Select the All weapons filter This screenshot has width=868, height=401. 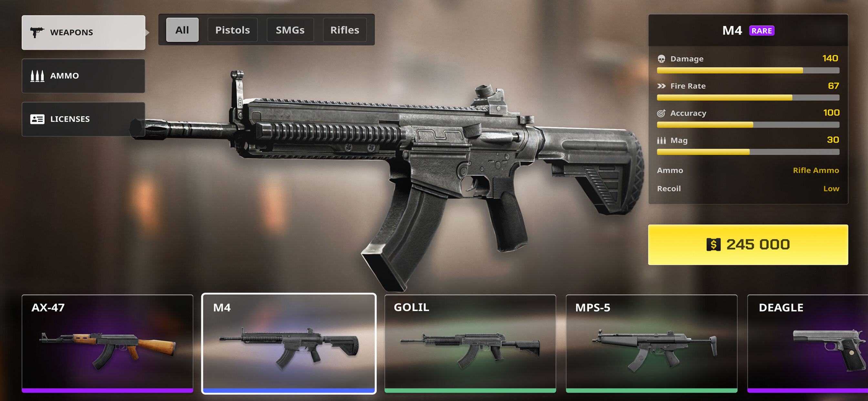click(182, 30)
